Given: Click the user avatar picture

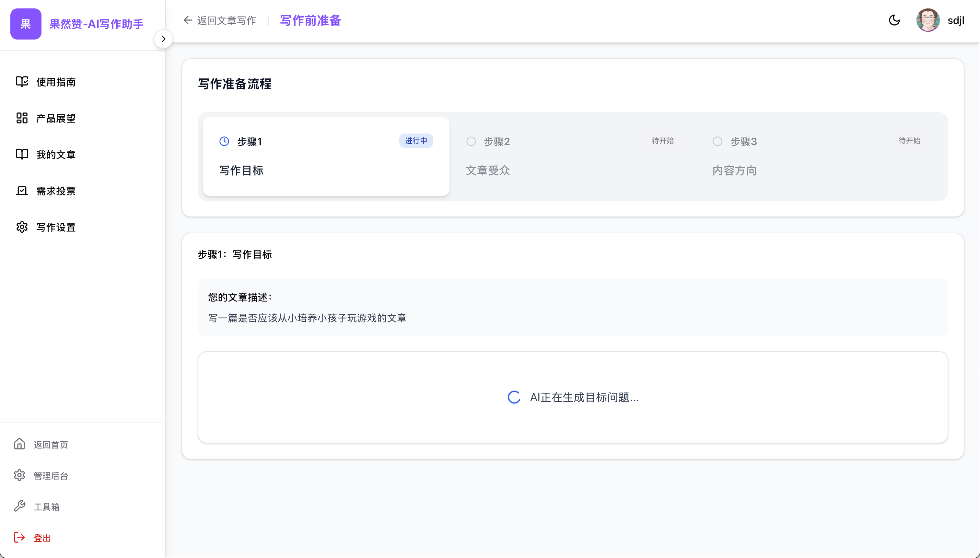Looking at the screenshot, I should tap(927, 20).
